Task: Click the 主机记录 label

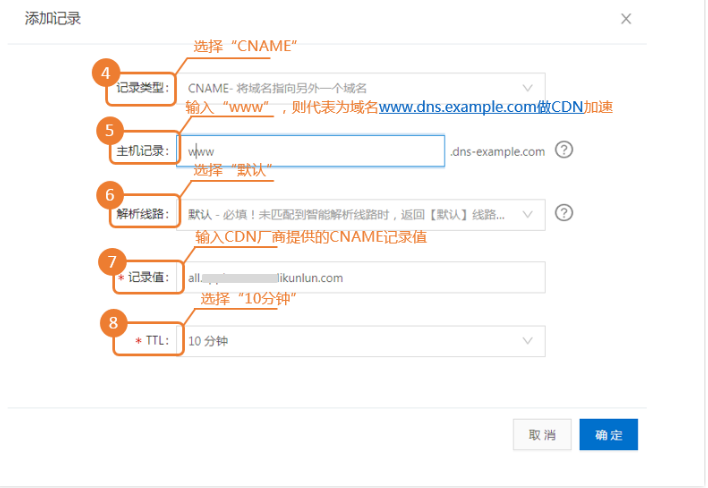Action: click(143, 151)
